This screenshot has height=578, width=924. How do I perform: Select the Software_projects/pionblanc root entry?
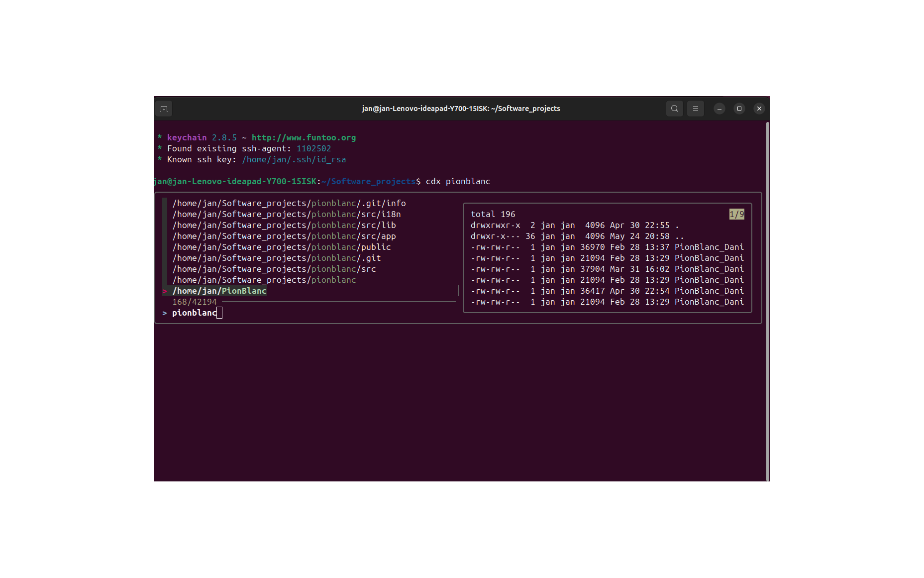click(264, 280)
